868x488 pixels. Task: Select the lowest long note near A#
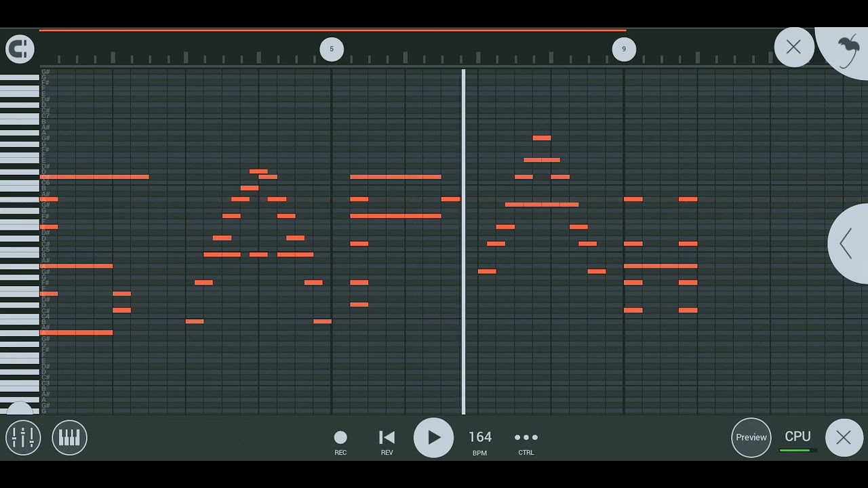click(76, 333)
